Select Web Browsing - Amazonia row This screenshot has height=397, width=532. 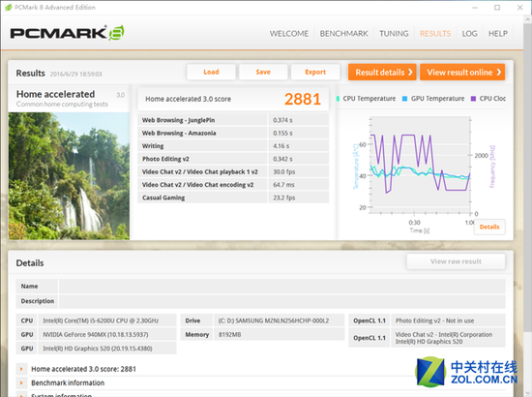tap(233, 133)
